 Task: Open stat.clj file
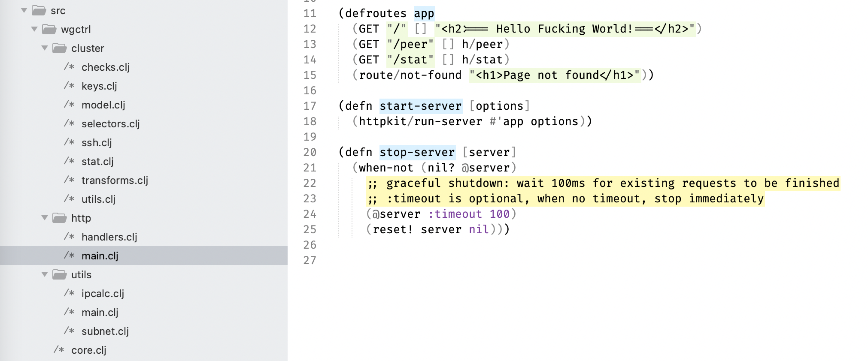[x=97, y=162]
